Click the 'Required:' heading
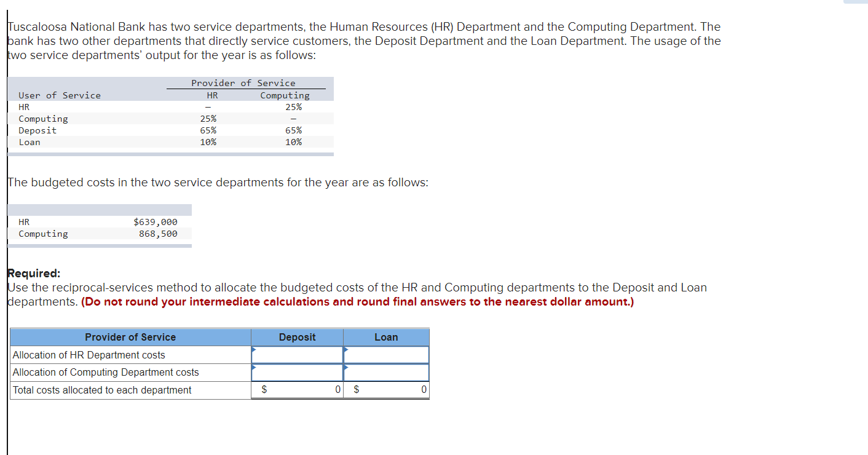The width and height of the screenshot is (868, 455). point(34,274)
